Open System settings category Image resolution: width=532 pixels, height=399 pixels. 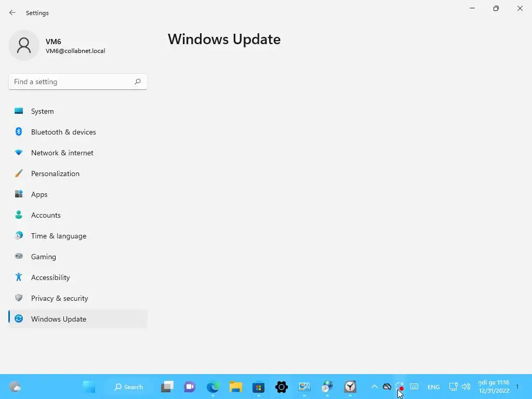pyautogui.click(x=78, y=111)
